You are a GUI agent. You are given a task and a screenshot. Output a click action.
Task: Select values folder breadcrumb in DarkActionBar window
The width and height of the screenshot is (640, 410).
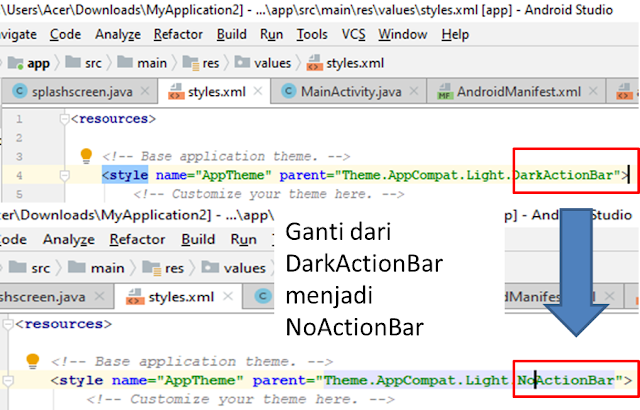pyautogui.click(x=262, y=63)
